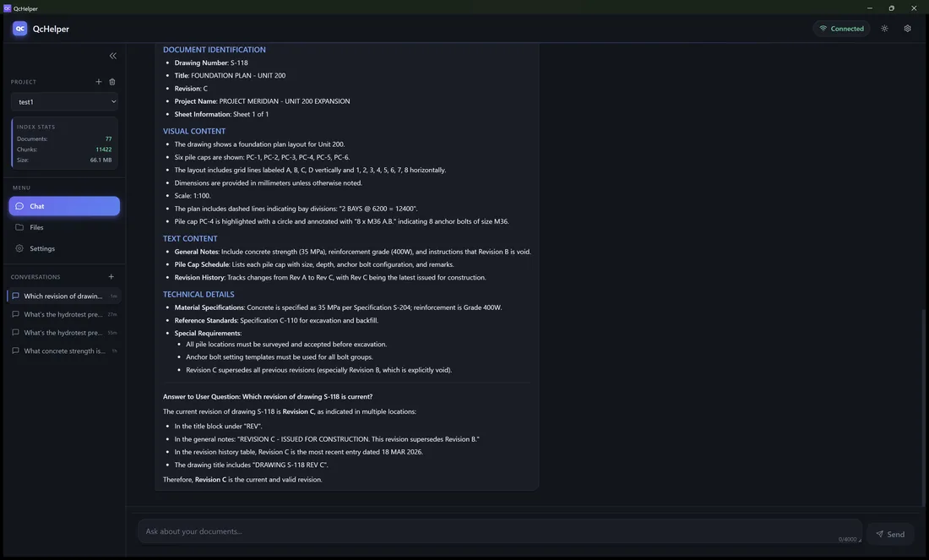Start new conversation with plus icon
This screenshot has width=929, height=560.
coord(111,277)
